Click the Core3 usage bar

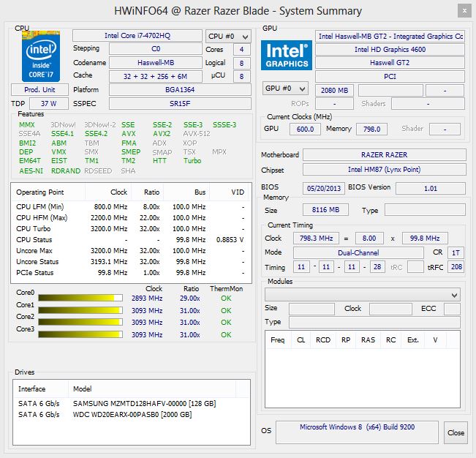pos(80,334)
